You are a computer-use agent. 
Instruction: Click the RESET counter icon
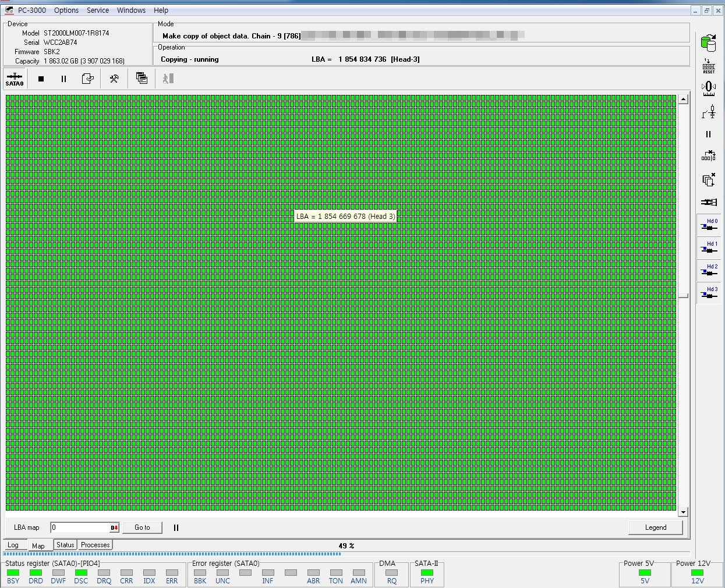(x=709, y=66)
